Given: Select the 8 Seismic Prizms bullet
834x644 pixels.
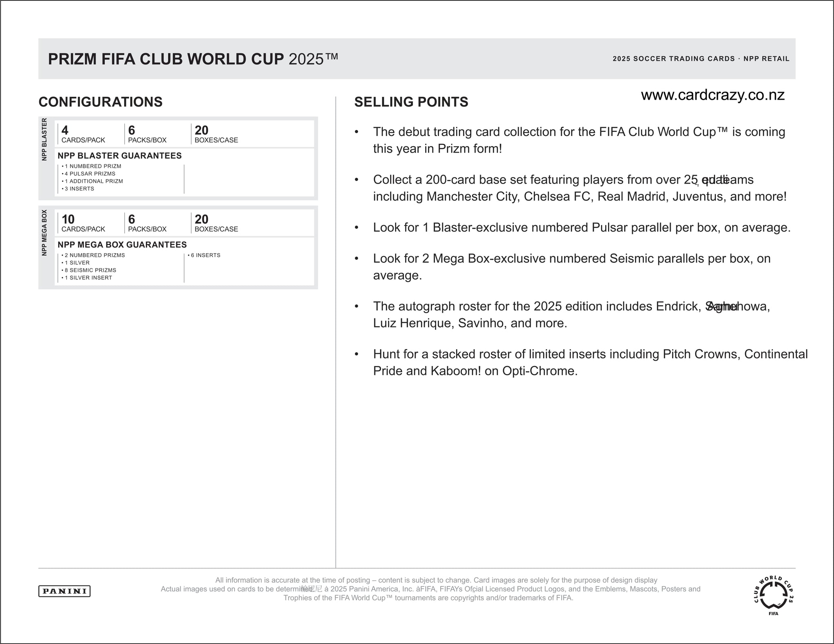Looking at the screenshot, I should click(x=90, y=270).
